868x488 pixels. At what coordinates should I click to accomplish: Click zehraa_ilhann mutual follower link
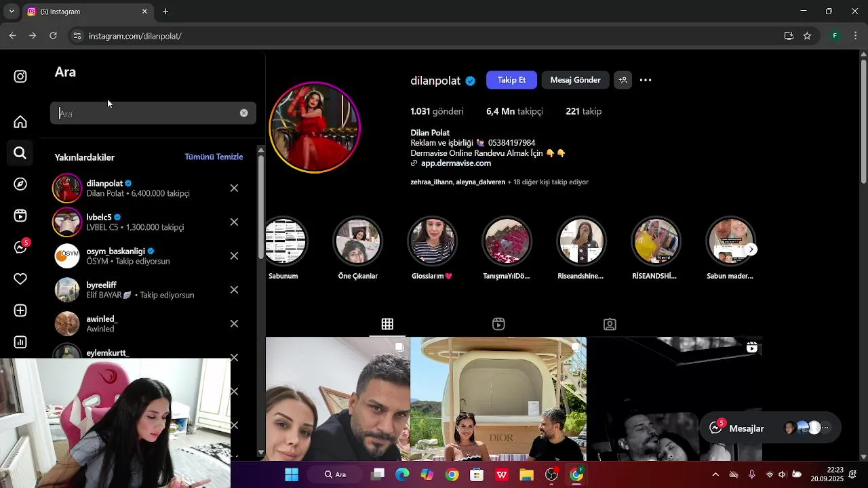[431, 182]
